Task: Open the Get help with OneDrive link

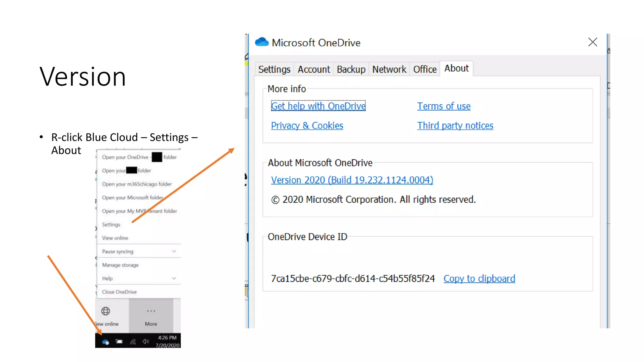Action: [318, 106]
